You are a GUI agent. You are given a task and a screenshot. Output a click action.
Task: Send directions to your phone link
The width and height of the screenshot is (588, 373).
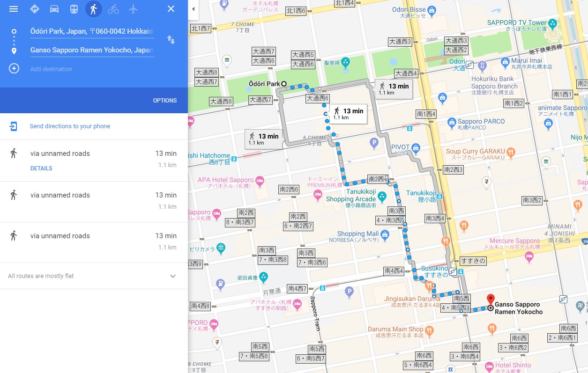pos(70,126)
